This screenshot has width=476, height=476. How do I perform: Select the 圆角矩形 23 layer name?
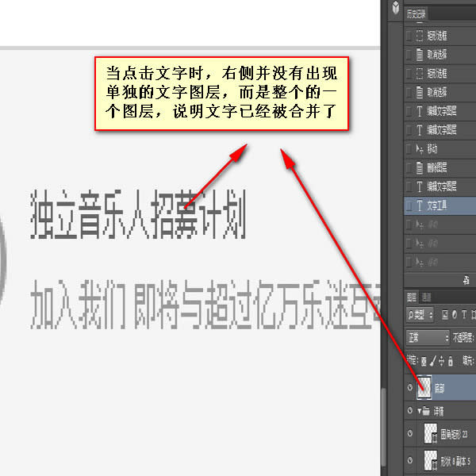coord(455,435)
